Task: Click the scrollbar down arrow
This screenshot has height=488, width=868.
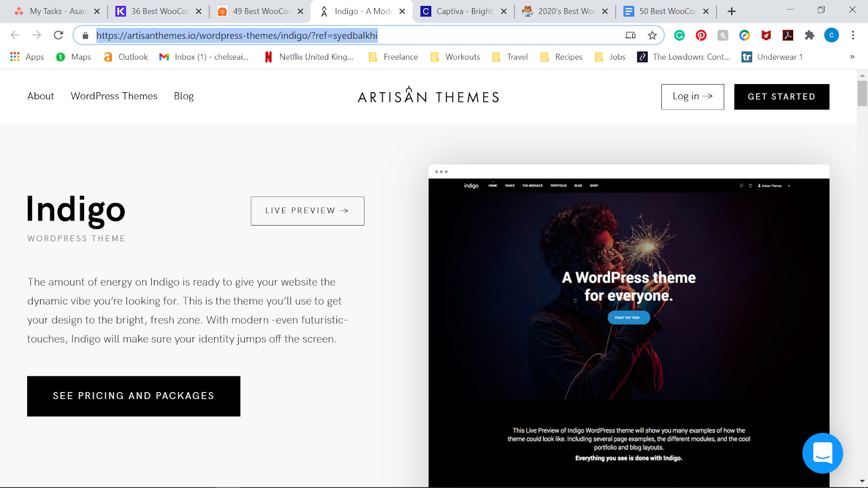Action: pos(862,481)
